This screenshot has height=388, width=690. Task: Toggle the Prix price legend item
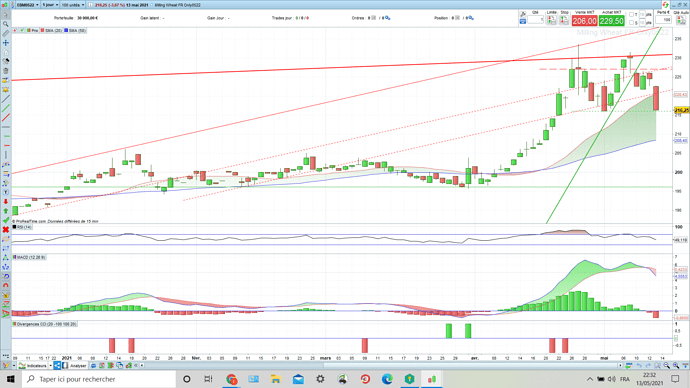pos(33,30)
